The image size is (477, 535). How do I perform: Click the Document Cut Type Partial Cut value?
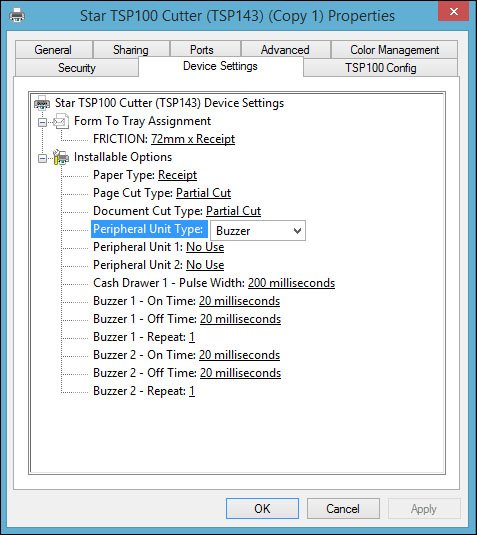233,211
